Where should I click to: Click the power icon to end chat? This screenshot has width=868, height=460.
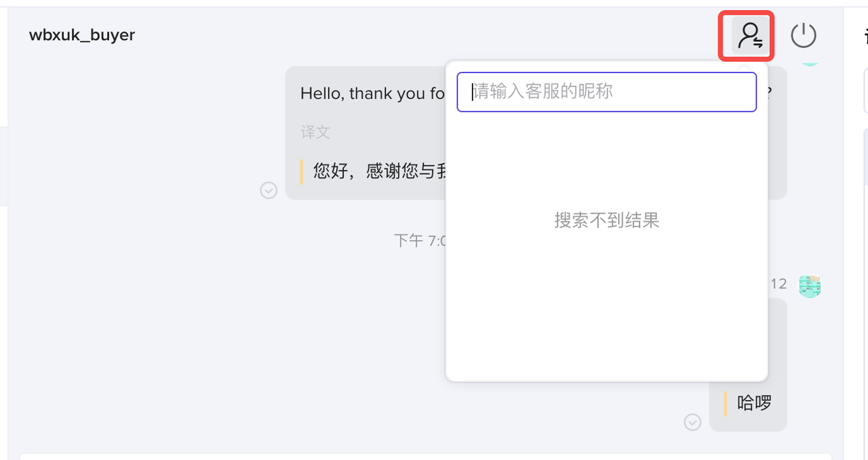pos(804,35)
